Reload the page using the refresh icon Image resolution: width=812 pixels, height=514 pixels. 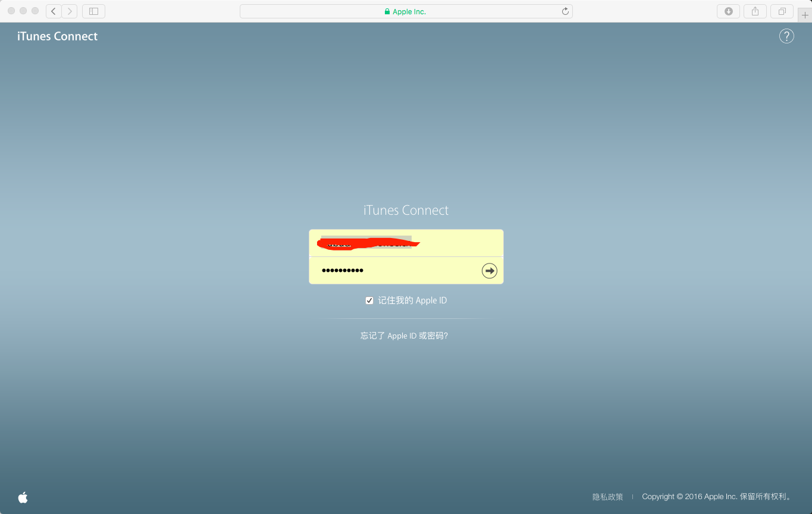(x=565, y=11)
